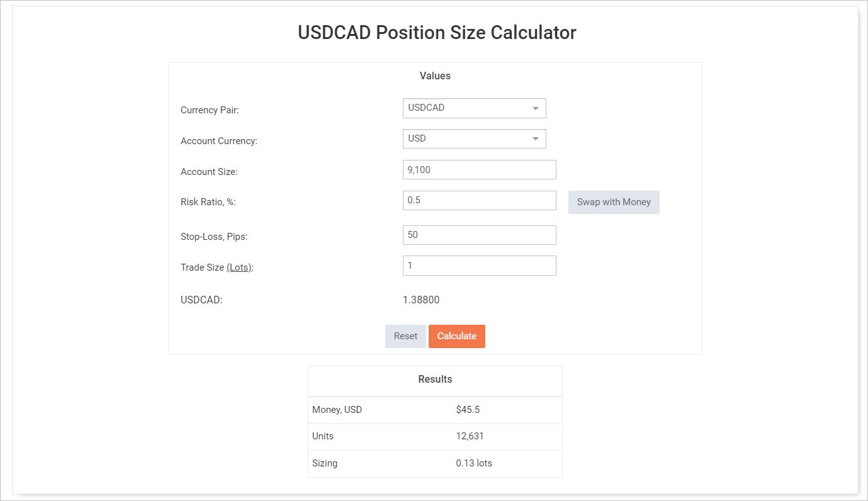Click into the Trade Size input

479,266
